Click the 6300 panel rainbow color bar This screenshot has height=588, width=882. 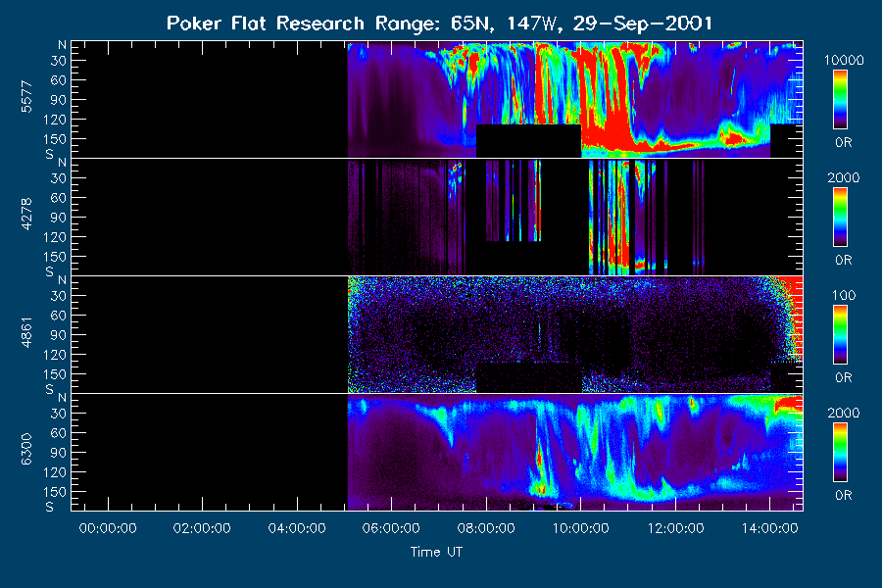[841, 453]
